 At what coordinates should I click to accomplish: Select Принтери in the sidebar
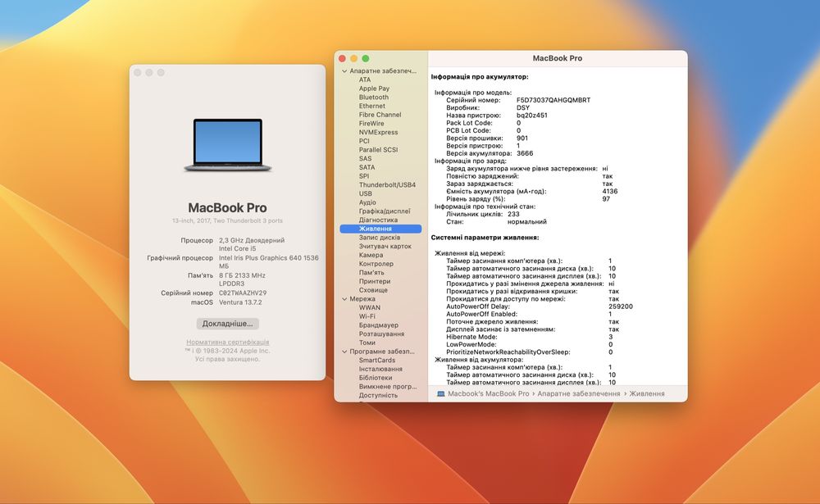[x=375, y=281]
